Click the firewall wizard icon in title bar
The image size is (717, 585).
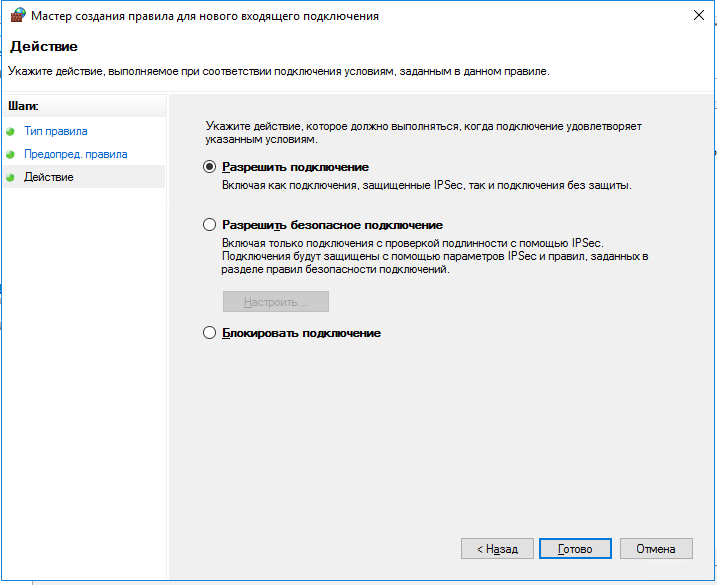[17, 17]
